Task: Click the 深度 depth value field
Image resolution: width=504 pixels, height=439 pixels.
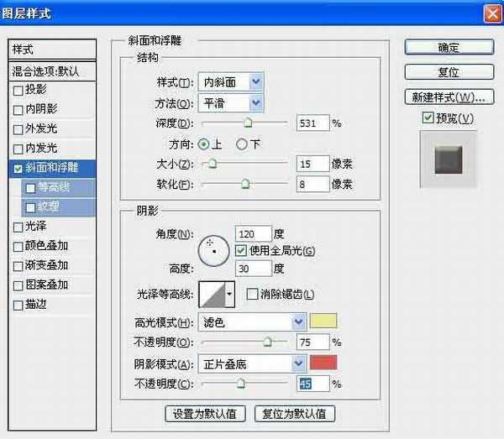Action: (x=312, y=123)
